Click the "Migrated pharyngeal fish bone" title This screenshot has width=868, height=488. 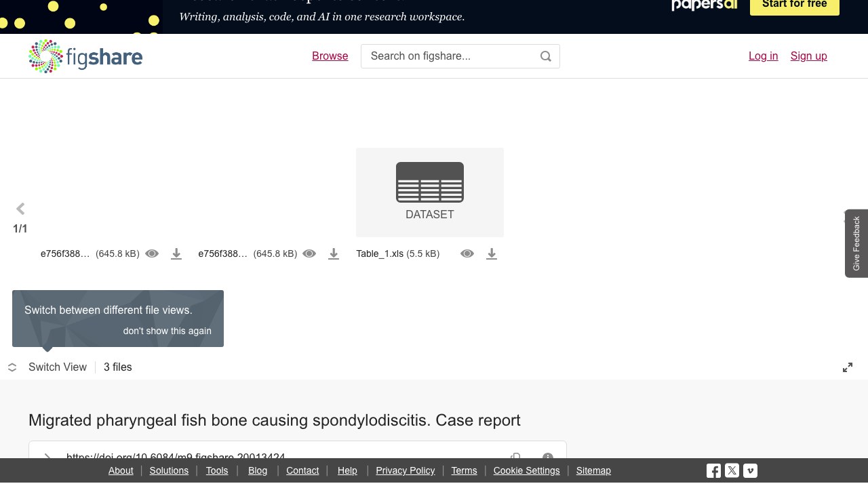pyautogui.click(x=275, y=420)
